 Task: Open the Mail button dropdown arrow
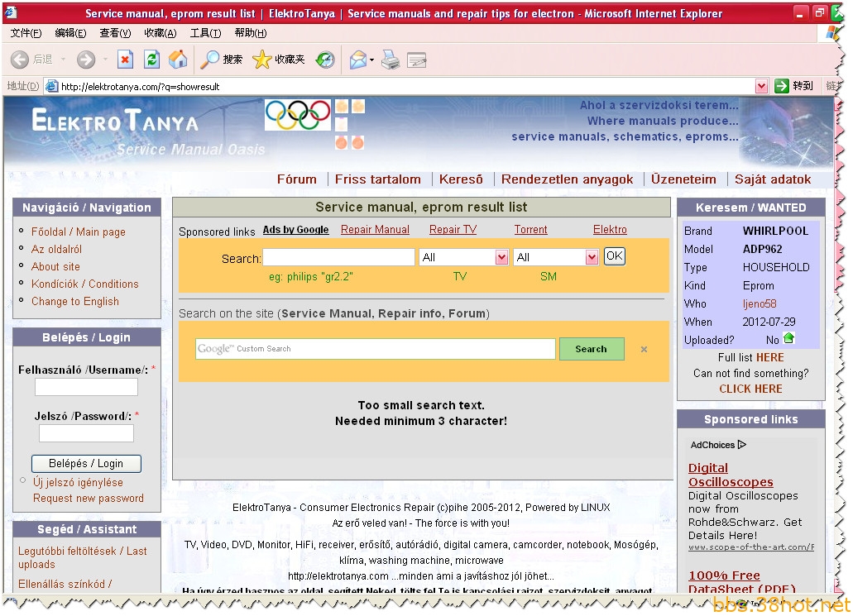coord(371,60)
